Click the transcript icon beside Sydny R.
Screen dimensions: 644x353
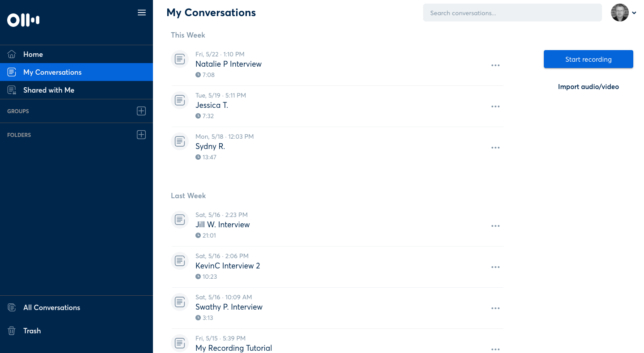tap(180, 141)
